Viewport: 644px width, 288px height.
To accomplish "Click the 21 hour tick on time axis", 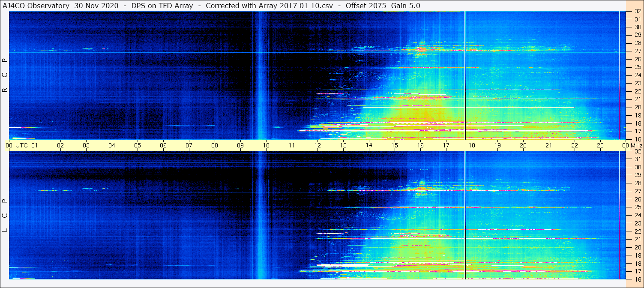I will [549, 145].
